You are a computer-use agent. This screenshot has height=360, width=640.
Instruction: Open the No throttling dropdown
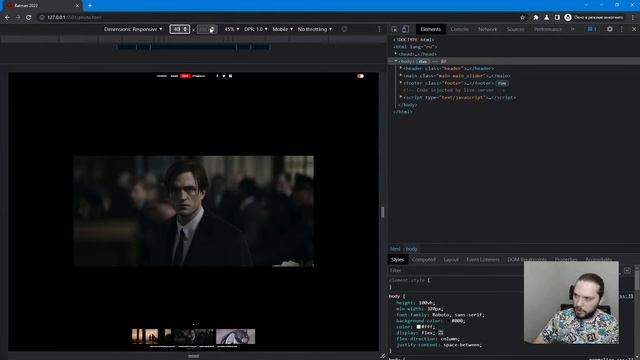point(315,29)
